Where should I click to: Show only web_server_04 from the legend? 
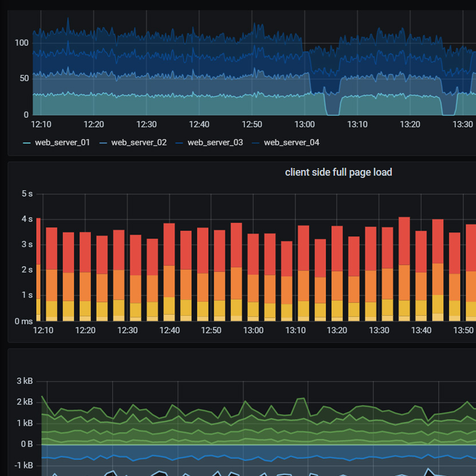[291, 142]
